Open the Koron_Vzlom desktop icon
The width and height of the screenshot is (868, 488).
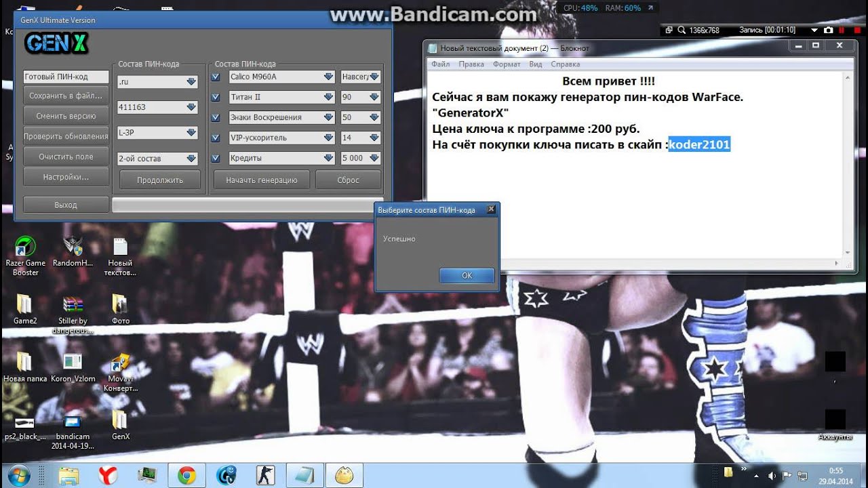coord(73,367)
